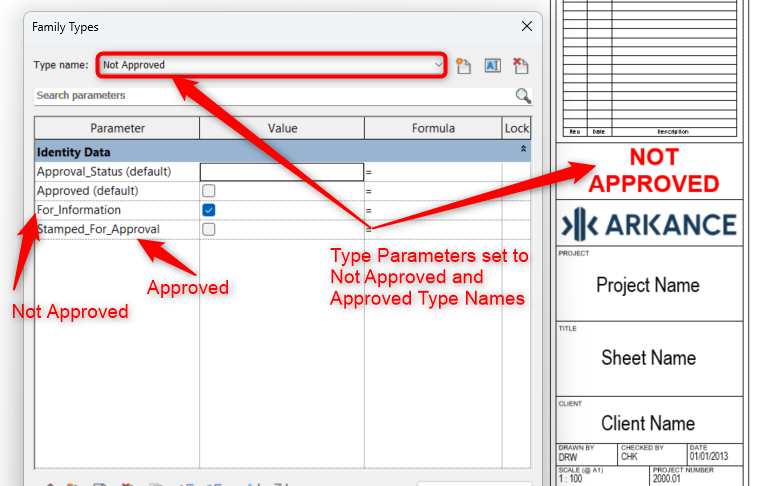The height and width of the screenshot is (486, 760).
Task: Click the Project Name text in title block
Action: tap(648, 285)
